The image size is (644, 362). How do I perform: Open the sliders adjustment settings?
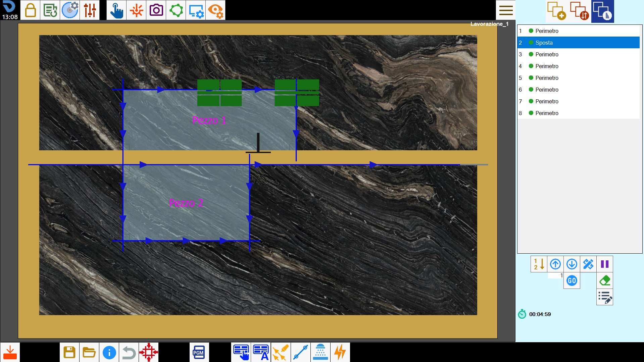coord(90,10)
